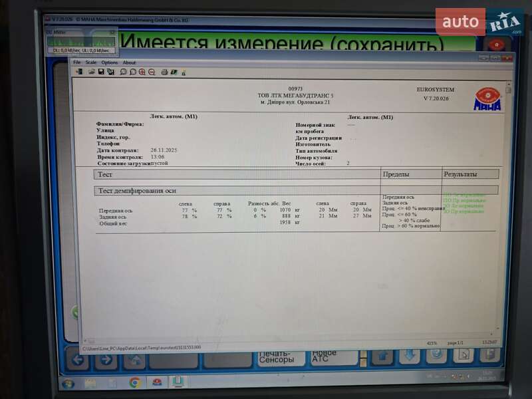Click the report's vertical scrollbar
This screenshot has height=399, width=532.
(509, 199)
